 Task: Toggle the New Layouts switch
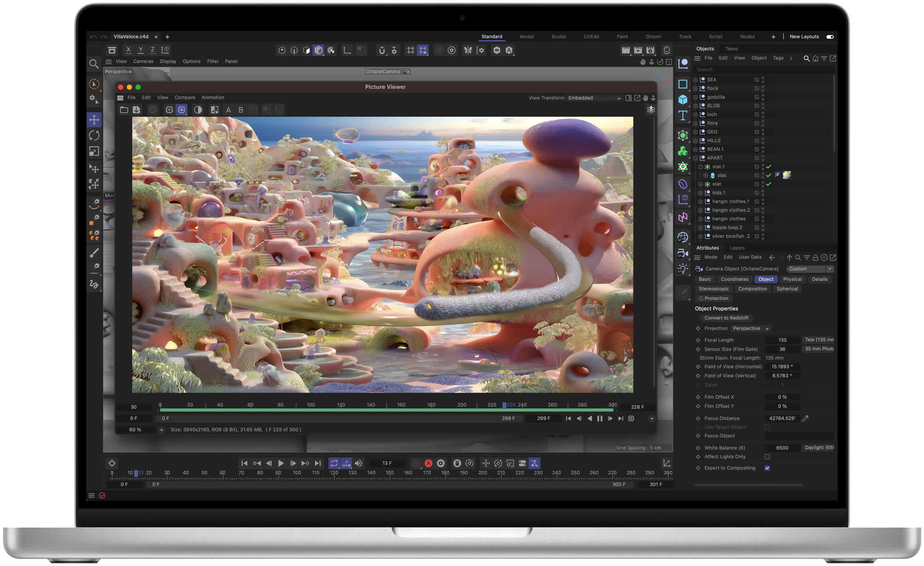pyautogui.click(x=829, y=37)
